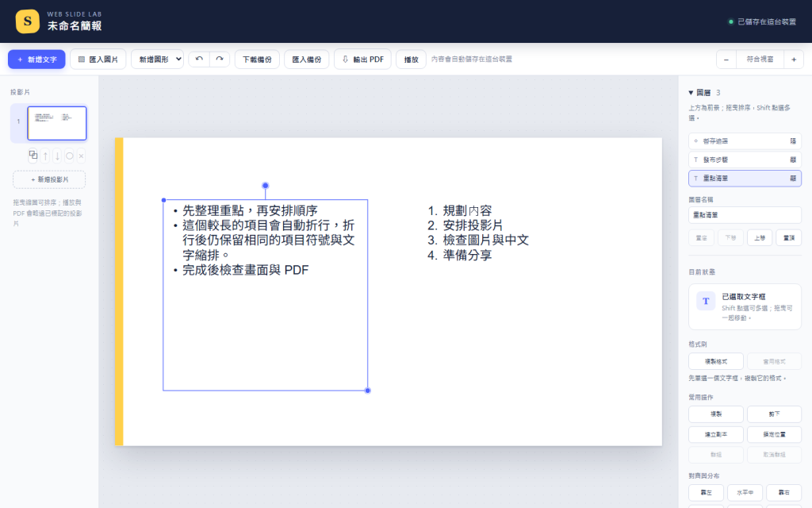Click the redo arrow icon
Viewport: 812px width, 508px height.
(x=220, y=59)
